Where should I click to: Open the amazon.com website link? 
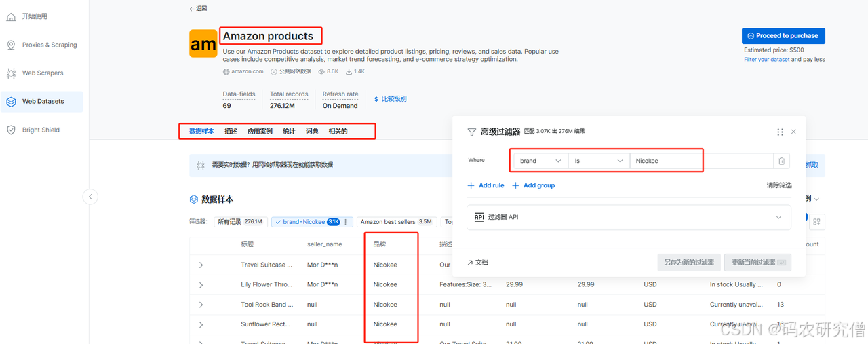247,71
